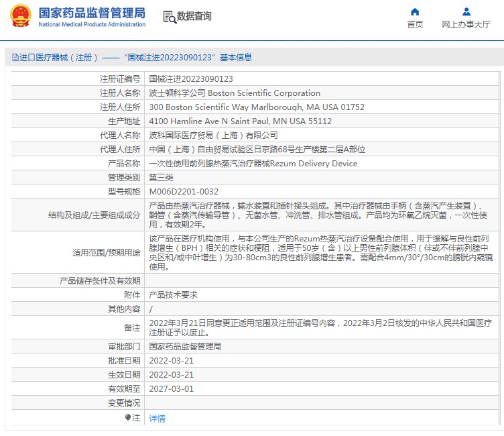Viewport: 504px width, 436px height.
Task: Click the 适用范围/预期用途 label
Action: pyautogui.click(x=107, y=253)
